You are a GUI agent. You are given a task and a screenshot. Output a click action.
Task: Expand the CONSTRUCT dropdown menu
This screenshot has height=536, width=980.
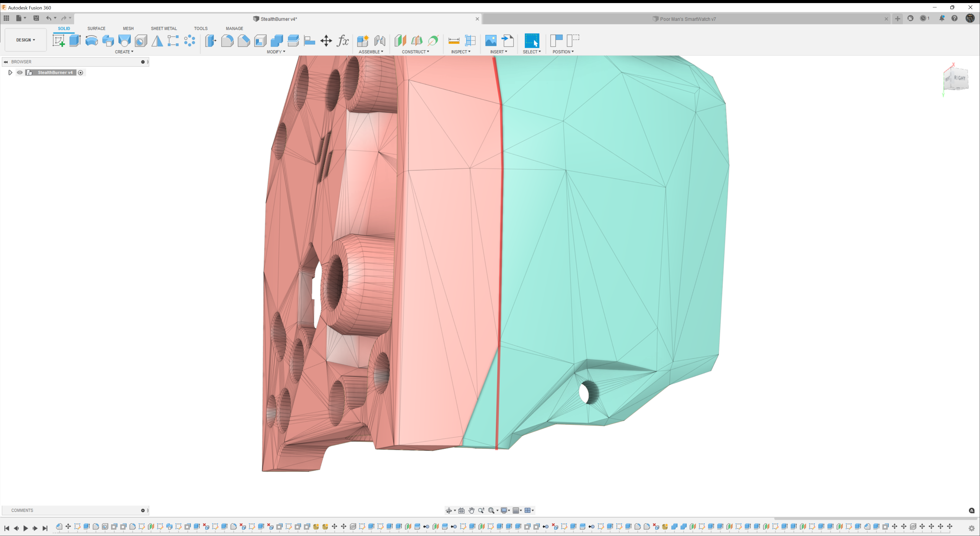point(416,52)
